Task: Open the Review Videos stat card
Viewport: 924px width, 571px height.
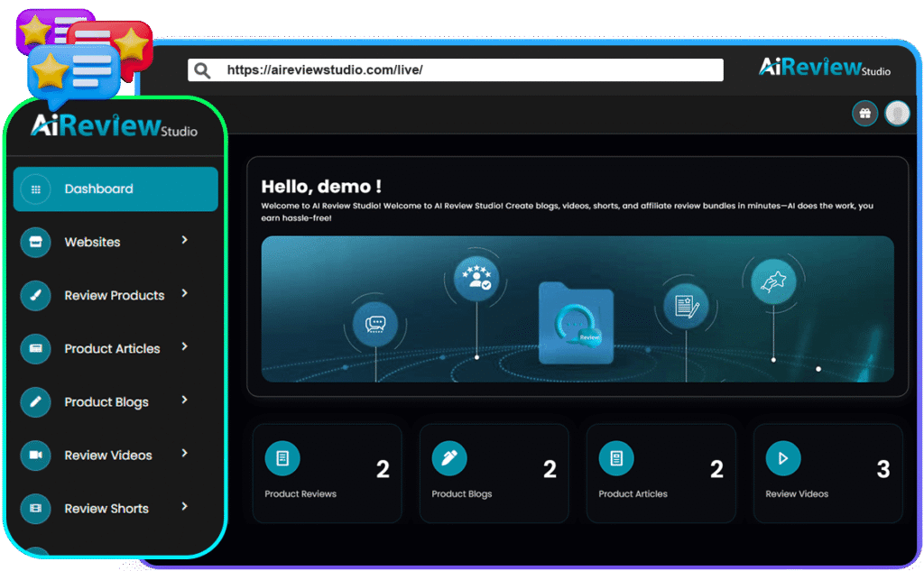Action: (x=827, y=474)
